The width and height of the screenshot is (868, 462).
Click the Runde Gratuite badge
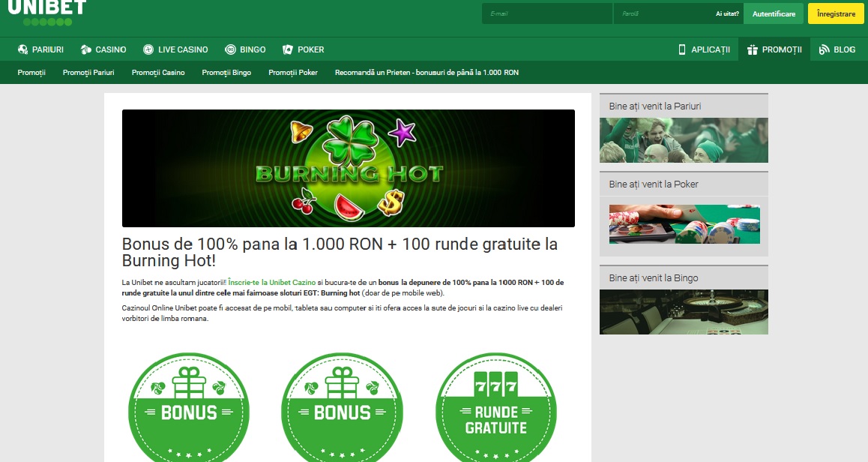coord(496,408)
